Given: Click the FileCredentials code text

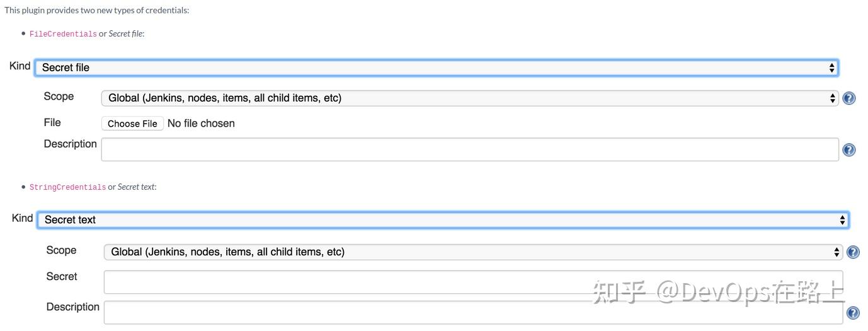Looking at the screenshot, I should tap(63, 34).
